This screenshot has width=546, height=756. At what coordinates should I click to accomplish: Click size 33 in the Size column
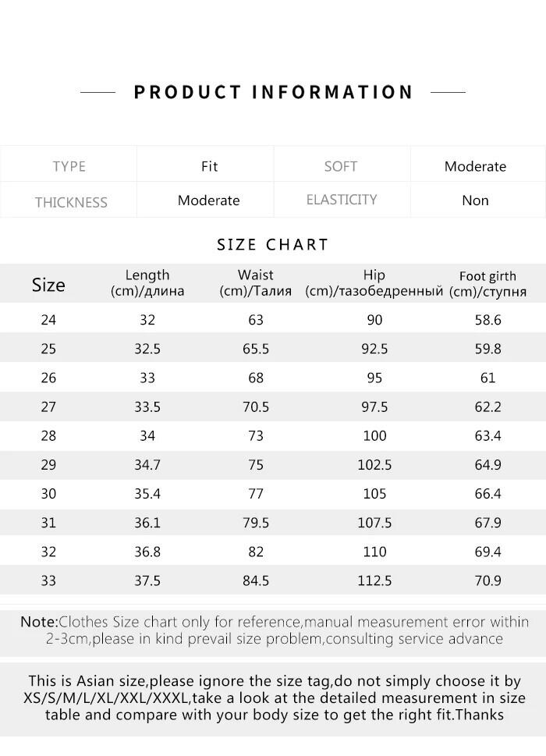click(x=48, y=580)
